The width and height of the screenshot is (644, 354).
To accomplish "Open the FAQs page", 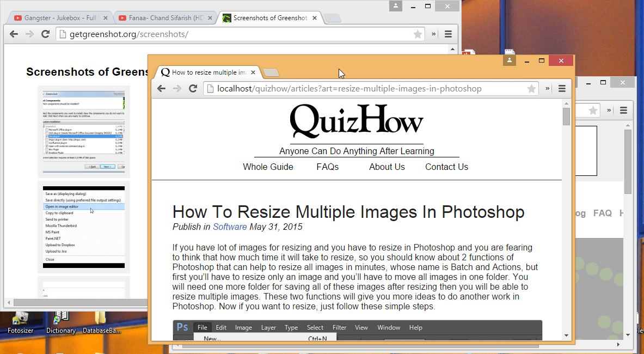I will coord(327,167).
